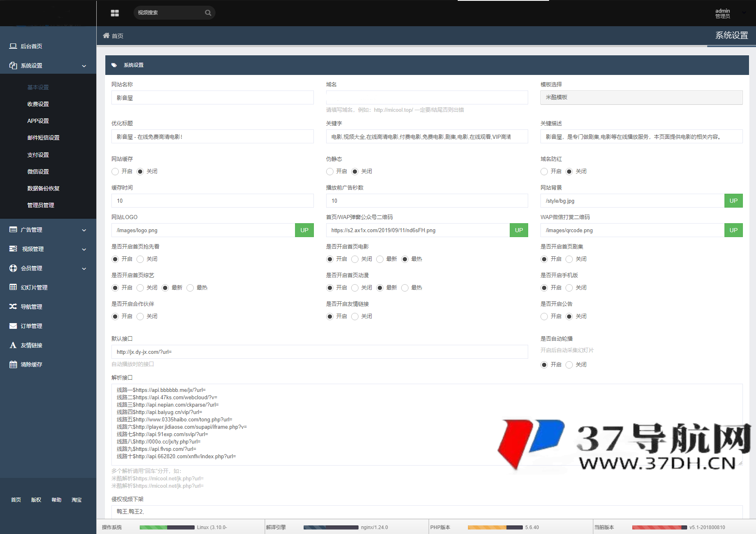Enable 伪静态 by selecting 开启

pyautogui.click(x=329, y=172)
